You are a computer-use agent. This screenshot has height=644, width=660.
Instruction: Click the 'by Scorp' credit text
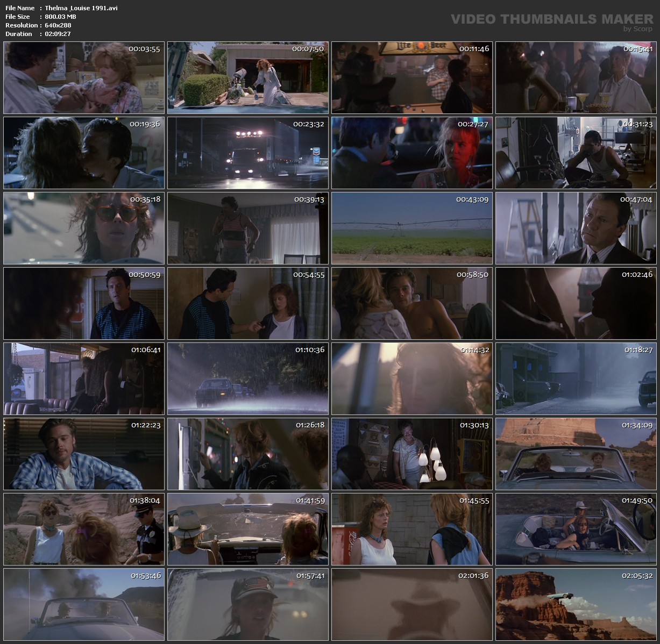click(x=638, y=29)
